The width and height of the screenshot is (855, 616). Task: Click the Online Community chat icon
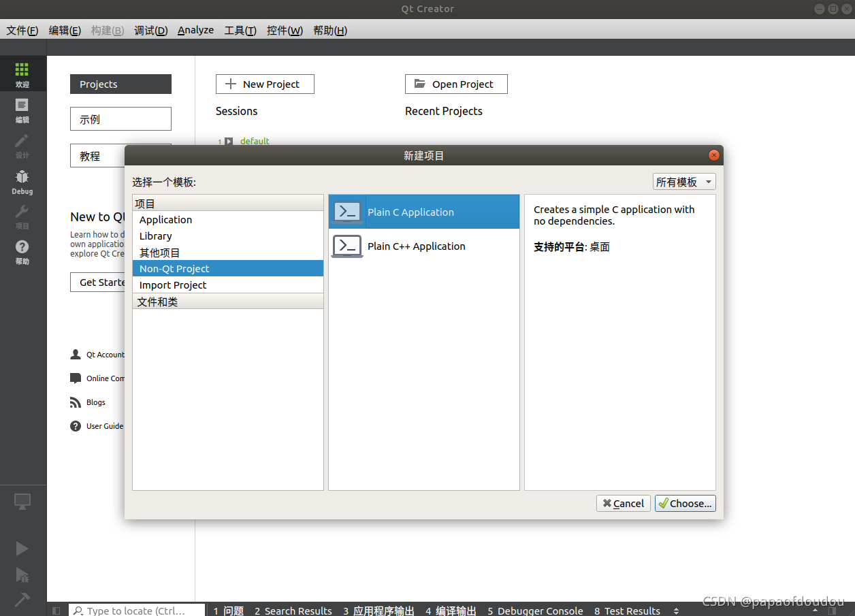[x=76, y=378]
